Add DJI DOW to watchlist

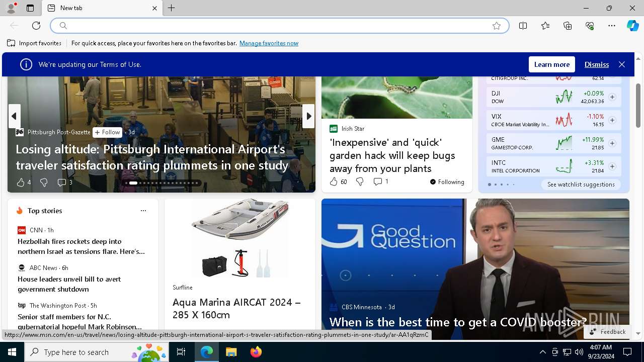[612, 97]
